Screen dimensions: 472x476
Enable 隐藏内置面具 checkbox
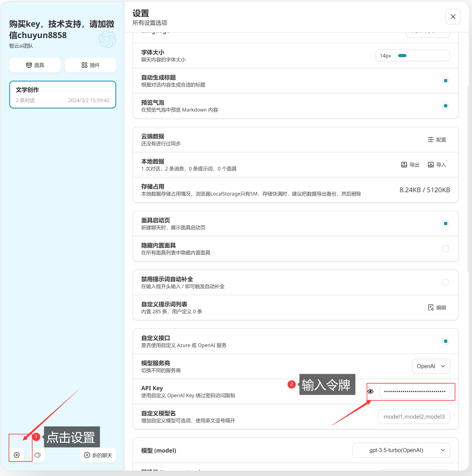[445, 248]
